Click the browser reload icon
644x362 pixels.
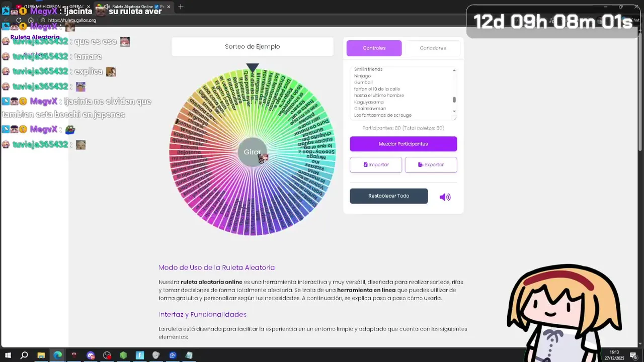click(19, 20)
